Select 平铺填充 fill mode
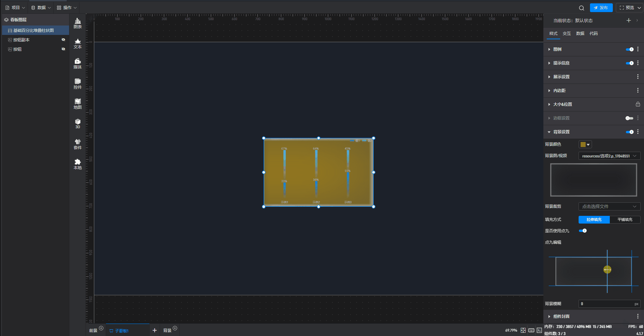The image size is (644, 336). [625, 220]
